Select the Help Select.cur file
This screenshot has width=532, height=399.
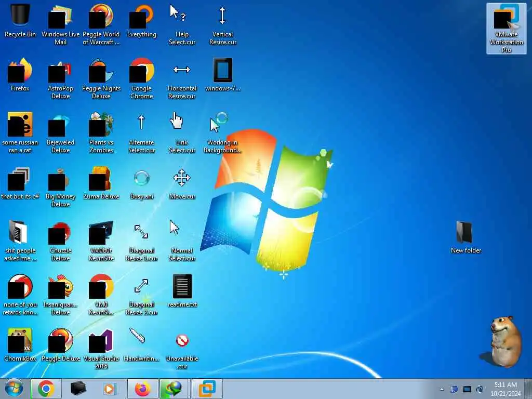tap(182, 24)
